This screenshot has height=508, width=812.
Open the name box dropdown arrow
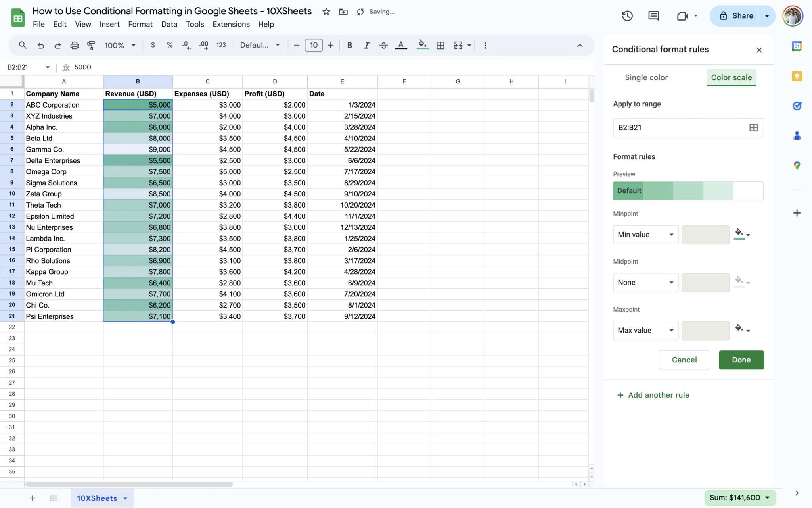pos(48,67)
